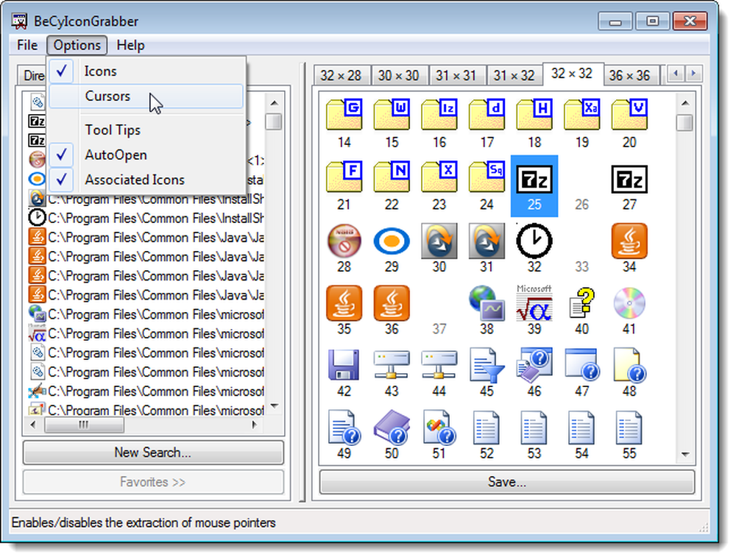Select document with question mark icon 40
736x560 pixels.
(x=581, y=303)
